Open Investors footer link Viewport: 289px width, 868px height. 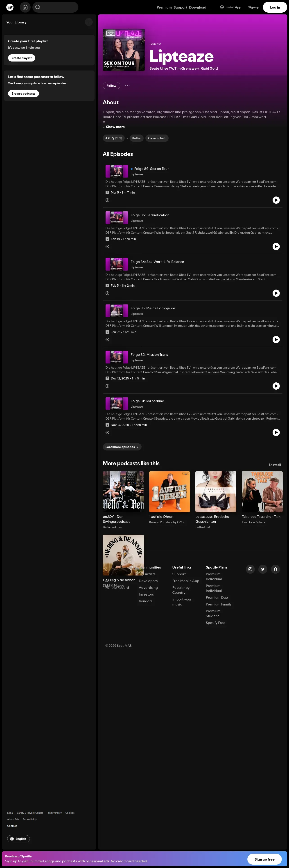[146, 595]
